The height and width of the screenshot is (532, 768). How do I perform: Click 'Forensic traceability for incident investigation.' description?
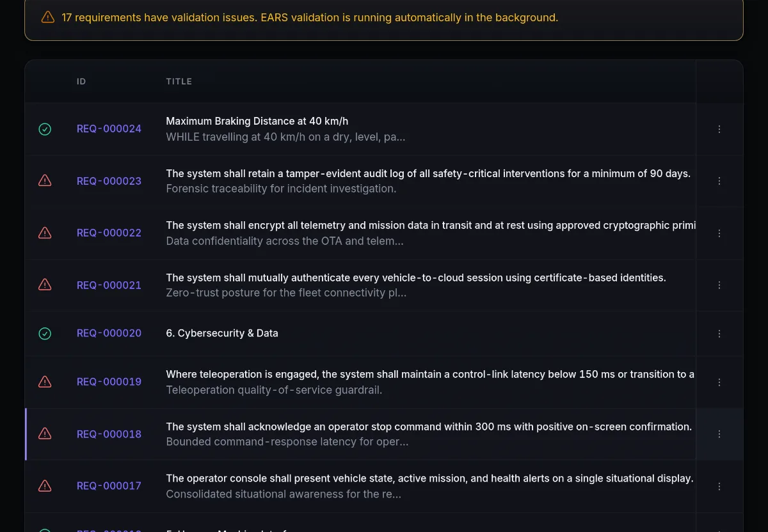281,189
